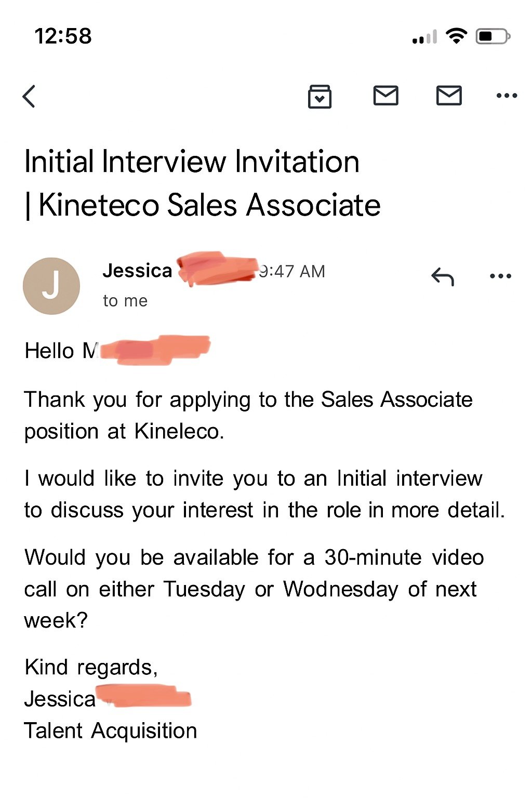Tap the battery icon in the status bar

point(493,36)
